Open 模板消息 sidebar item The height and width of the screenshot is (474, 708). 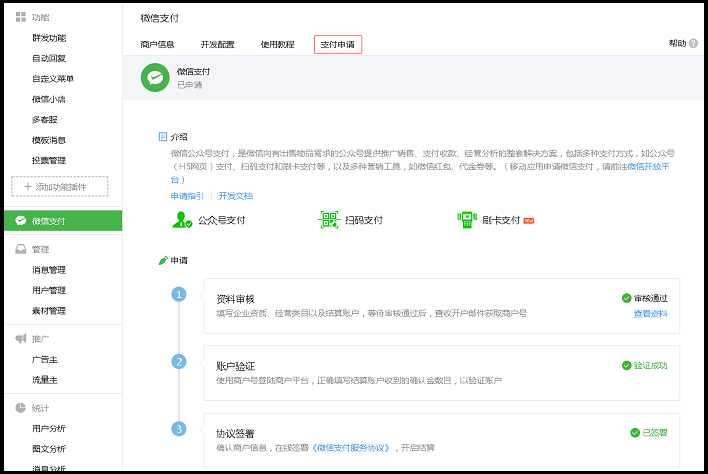point(49,140)
